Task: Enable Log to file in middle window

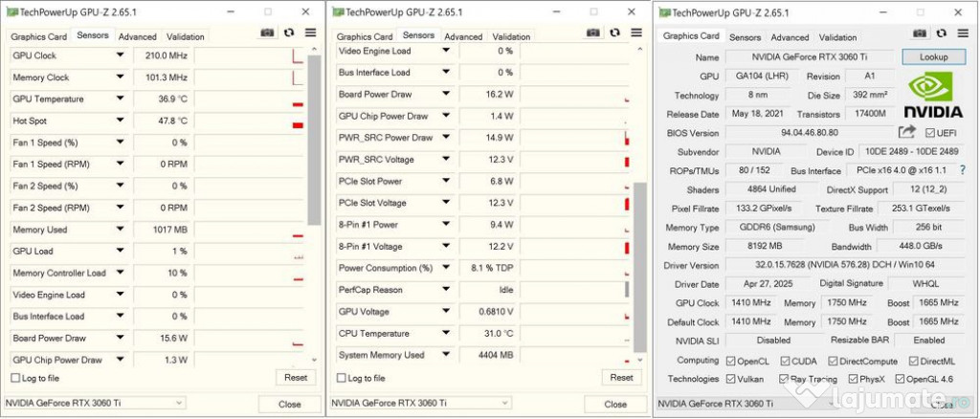Action: click(x=342, y=378)
